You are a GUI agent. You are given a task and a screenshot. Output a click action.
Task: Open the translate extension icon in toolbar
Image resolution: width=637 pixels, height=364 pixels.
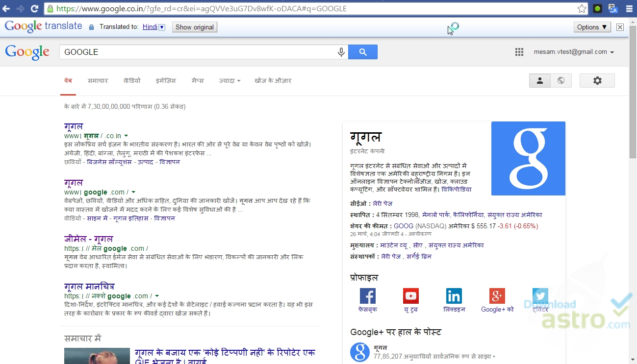click(613, 8)
